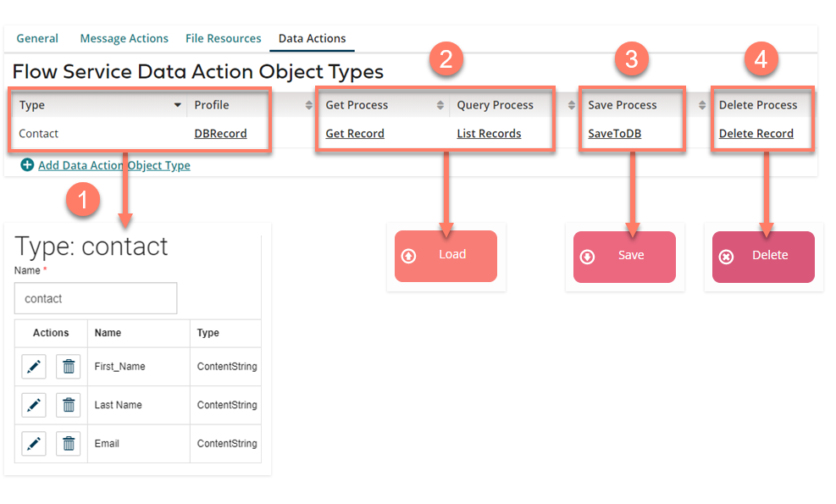
Task: Edit the Email field with the pencil icon
Action: click(x=33, y=443)
